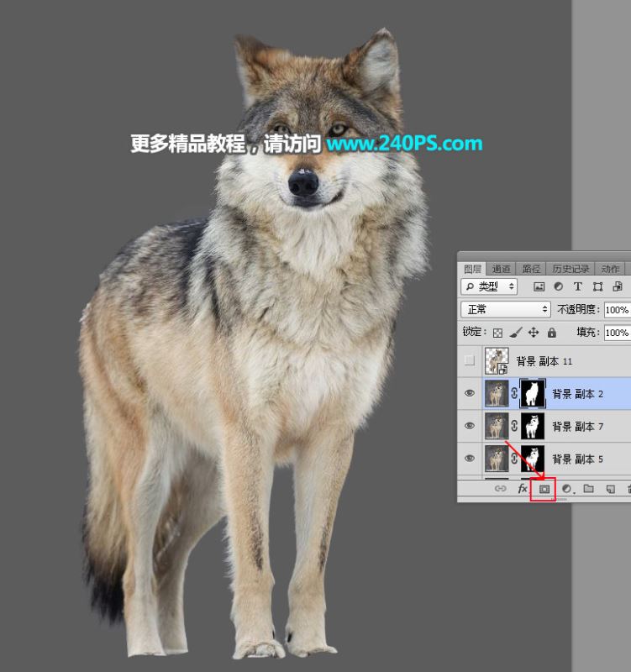Toggle lock position move icon

[534, 332]
